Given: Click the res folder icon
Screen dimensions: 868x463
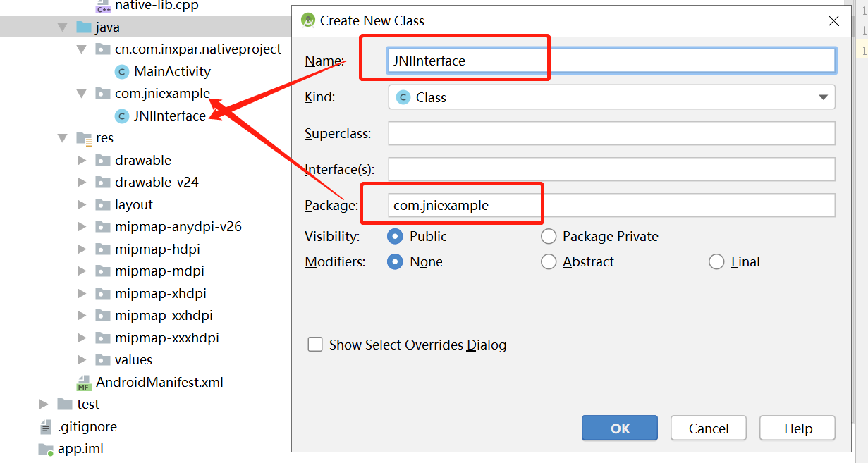Looking at the screenshot, I should 84,138.
